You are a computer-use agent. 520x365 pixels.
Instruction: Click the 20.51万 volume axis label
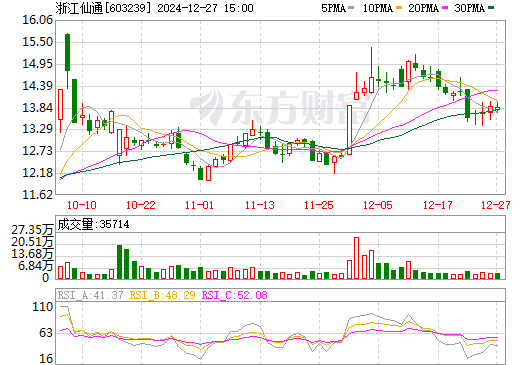click(x=32, y=242)
